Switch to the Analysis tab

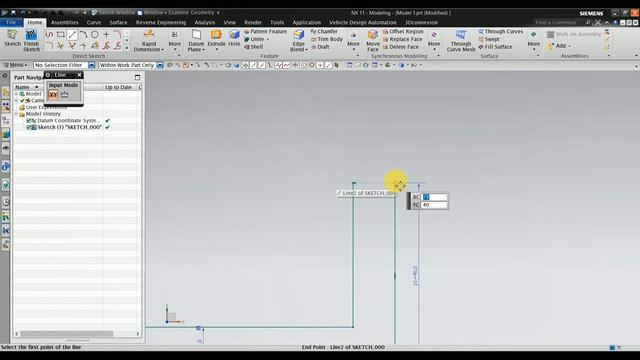[x=204, y=22]
